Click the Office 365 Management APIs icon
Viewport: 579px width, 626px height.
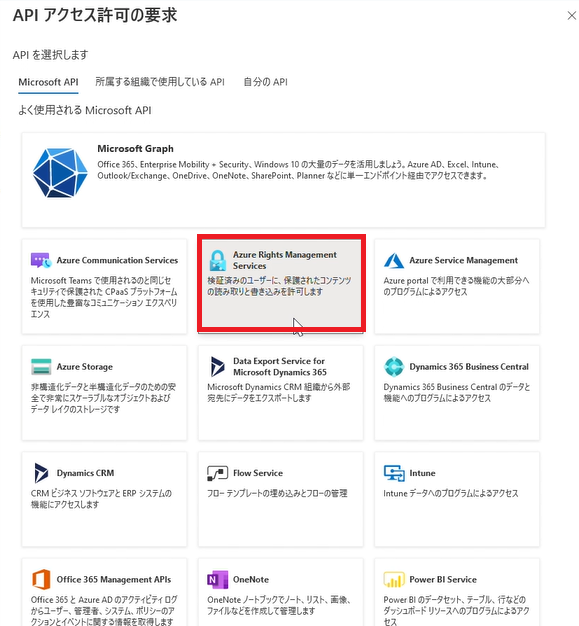41,579
